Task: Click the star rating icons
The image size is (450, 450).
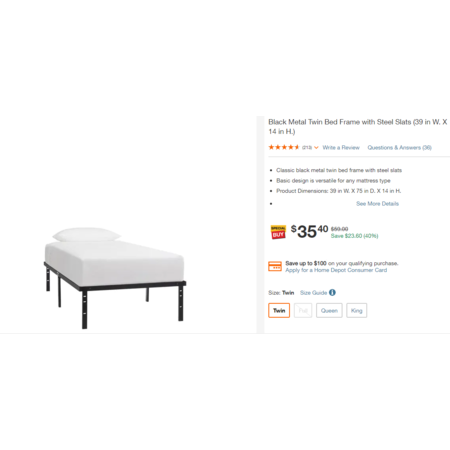Action: point(284,147)
